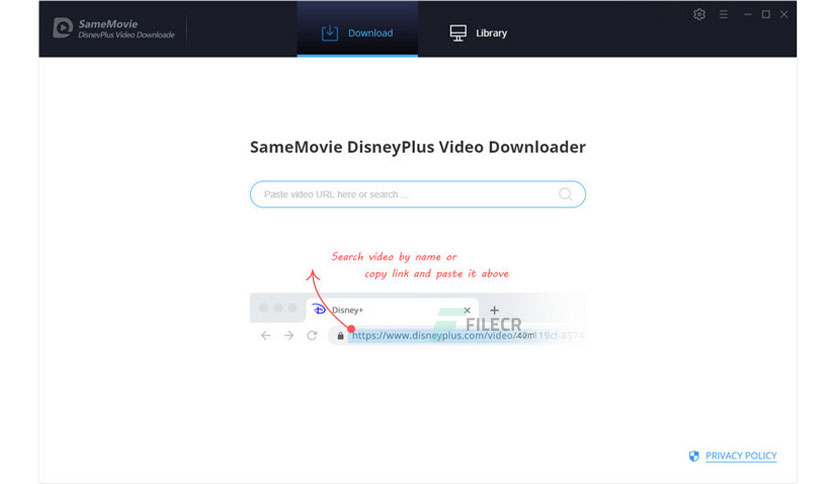The width and height of the screenshot is (836, 484).
Task: Open settings via the gear icon
Action: (x=699, y=14)
